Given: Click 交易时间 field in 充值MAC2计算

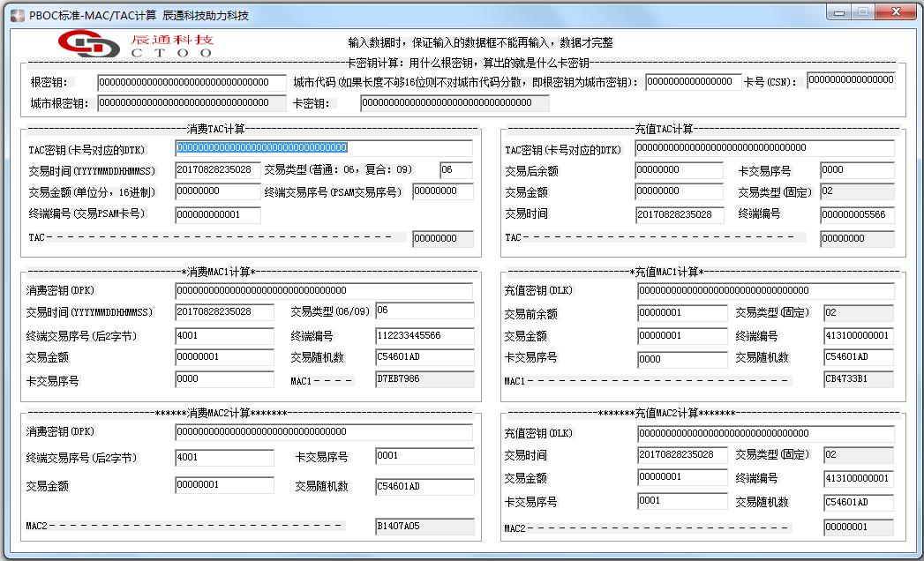Looking at the screenshot, I should (x=682, y=455).
